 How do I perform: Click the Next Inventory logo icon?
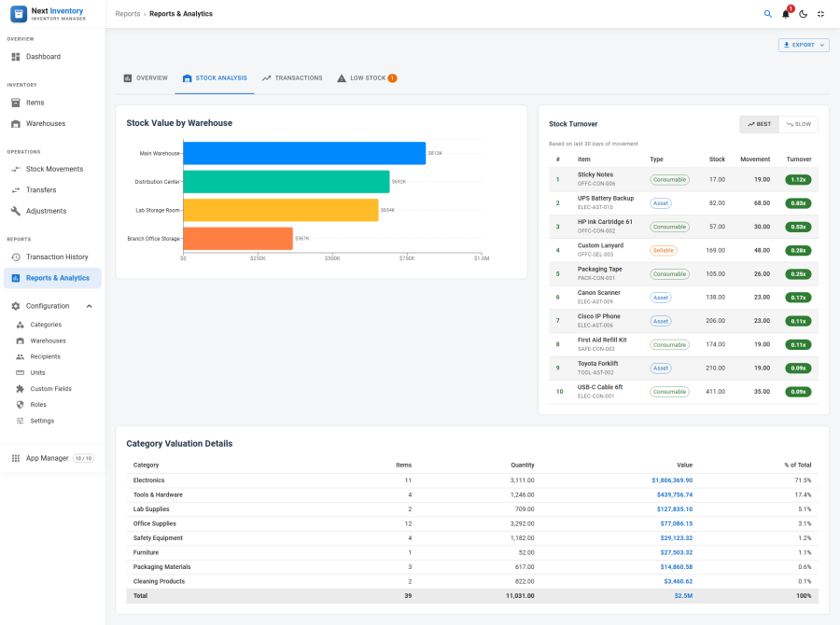19,14
